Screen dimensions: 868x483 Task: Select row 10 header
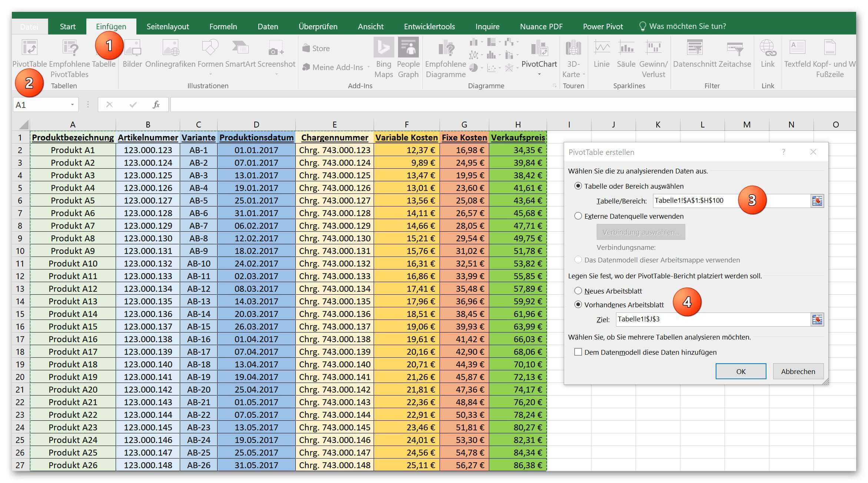click(20, 251)
